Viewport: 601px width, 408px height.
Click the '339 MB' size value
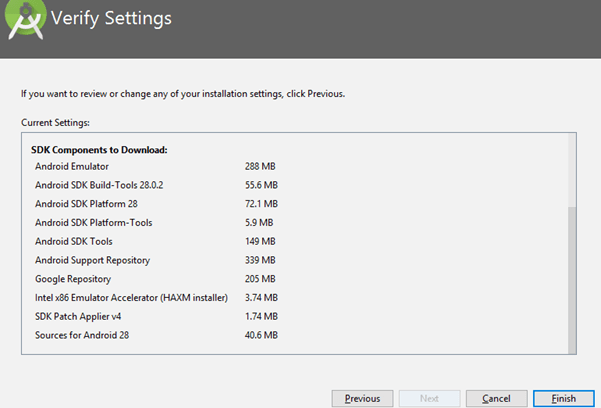260,260
